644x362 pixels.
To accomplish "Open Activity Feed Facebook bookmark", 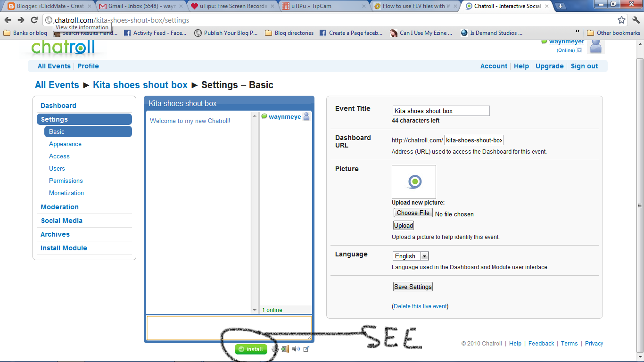I will click(x=155, y=33).
